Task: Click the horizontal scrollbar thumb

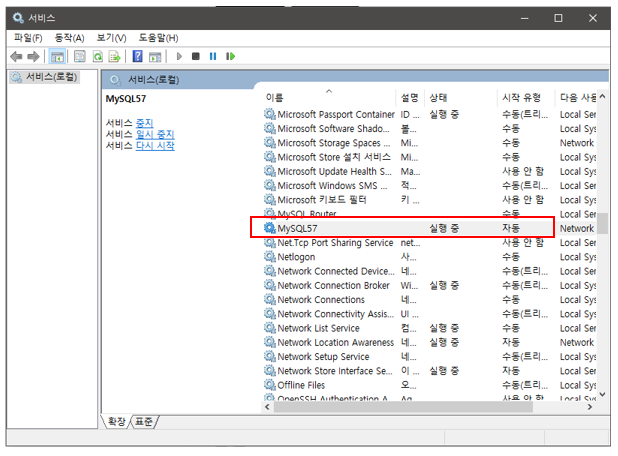Action: (403, 407)
